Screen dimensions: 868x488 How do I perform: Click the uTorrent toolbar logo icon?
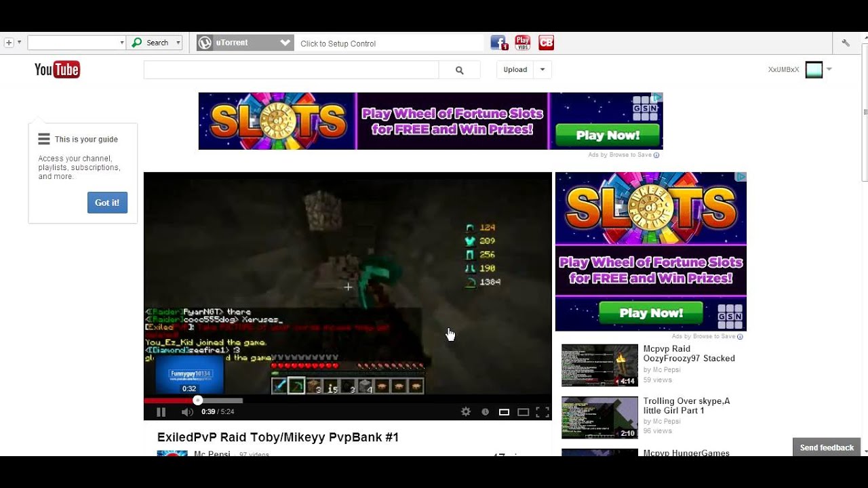point(205,43)
